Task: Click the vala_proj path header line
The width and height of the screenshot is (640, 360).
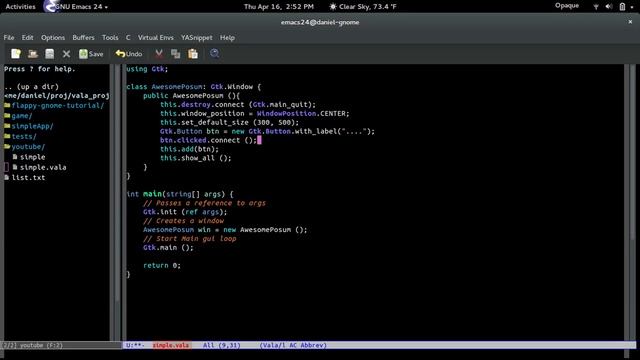Action: (57, 96)
